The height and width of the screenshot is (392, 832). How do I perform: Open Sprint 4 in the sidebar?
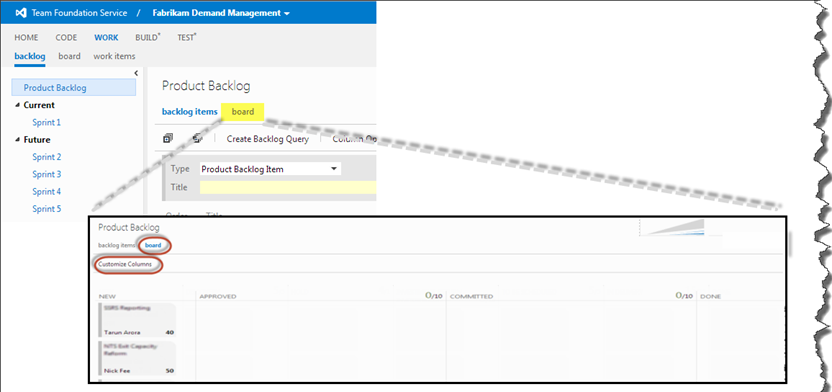pos(47,191)
